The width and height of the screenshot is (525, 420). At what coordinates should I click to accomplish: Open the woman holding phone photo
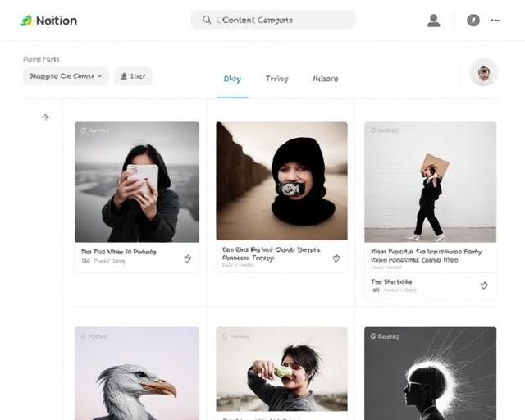coord(137,182)
